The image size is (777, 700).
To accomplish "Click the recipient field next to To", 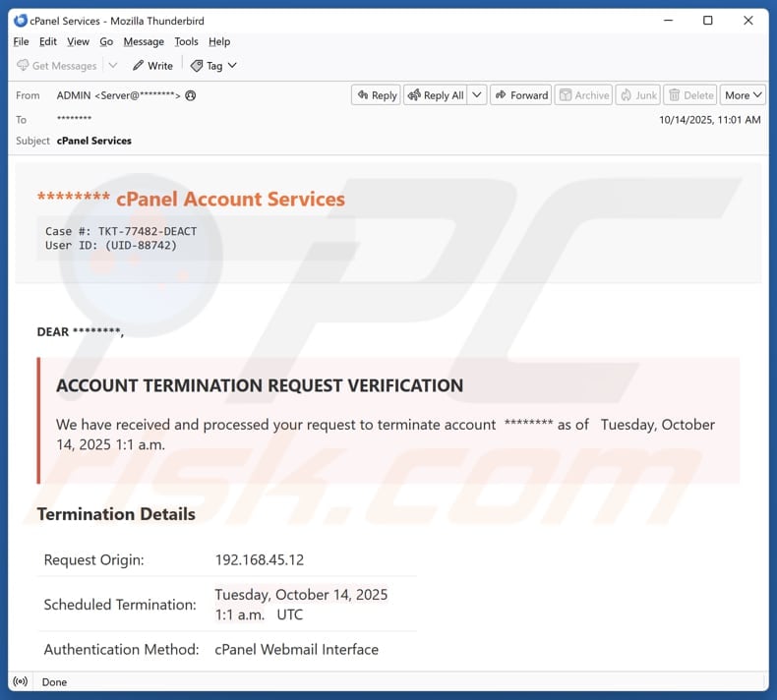I will pyautogui.click(x=75, y=118).
